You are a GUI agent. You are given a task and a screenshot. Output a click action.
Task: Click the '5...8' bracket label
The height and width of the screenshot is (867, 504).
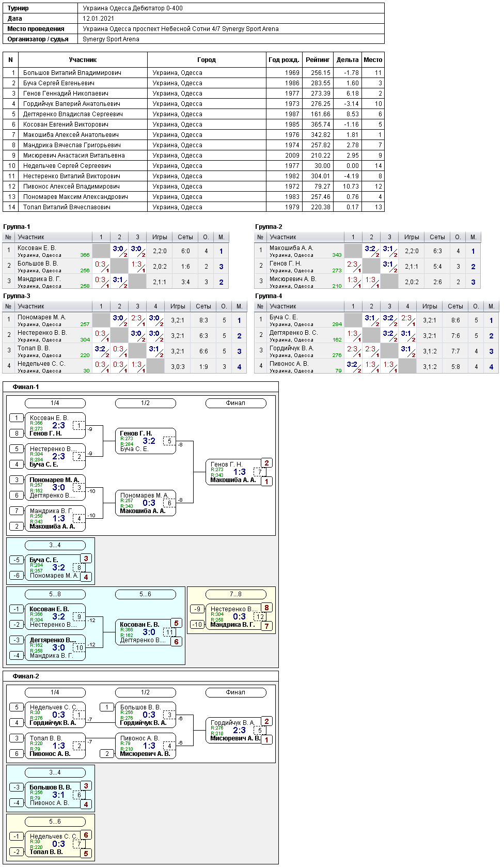point(55,594)
